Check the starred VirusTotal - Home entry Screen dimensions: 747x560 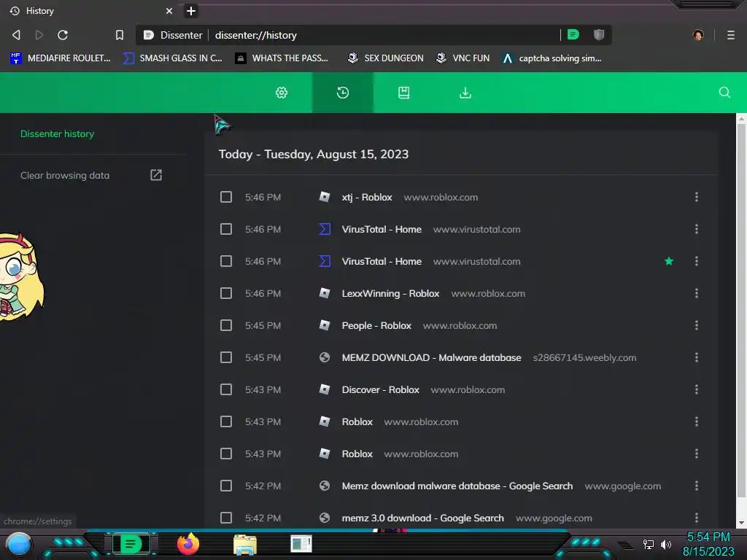click(x=226, y=261)
